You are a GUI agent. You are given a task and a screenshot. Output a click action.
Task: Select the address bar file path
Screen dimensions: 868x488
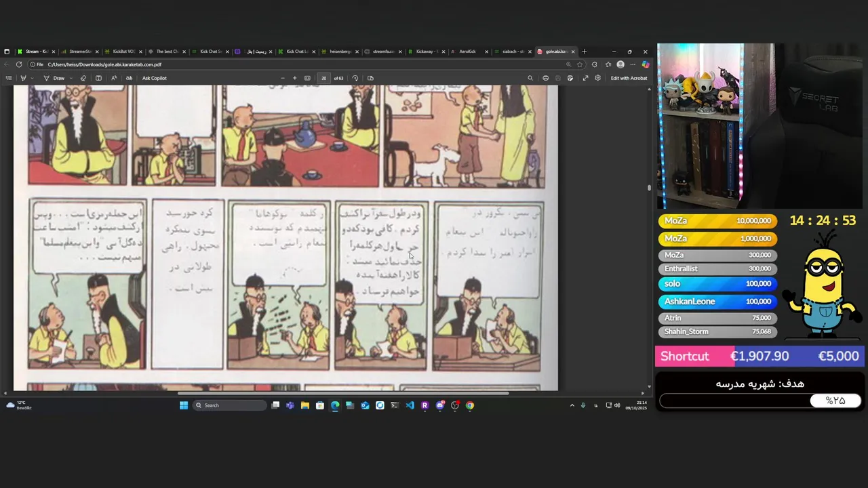[x=104, y=64]
